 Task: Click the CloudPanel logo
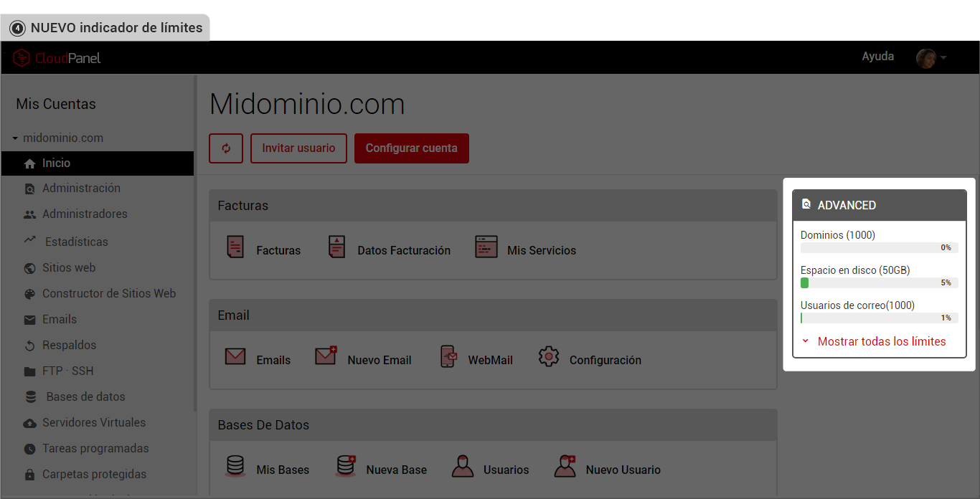[x=57, y=58]
